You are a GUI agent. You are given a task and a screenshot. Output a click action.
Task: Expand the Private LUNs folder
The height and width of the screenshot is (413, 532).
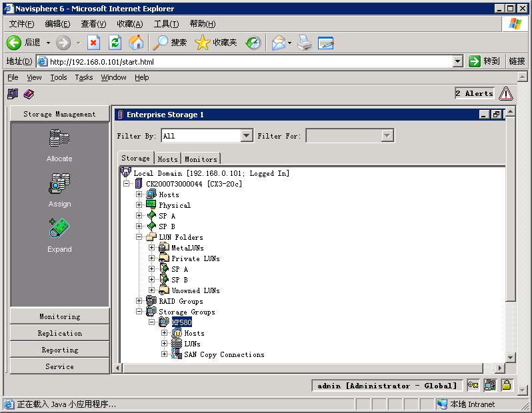151,258
